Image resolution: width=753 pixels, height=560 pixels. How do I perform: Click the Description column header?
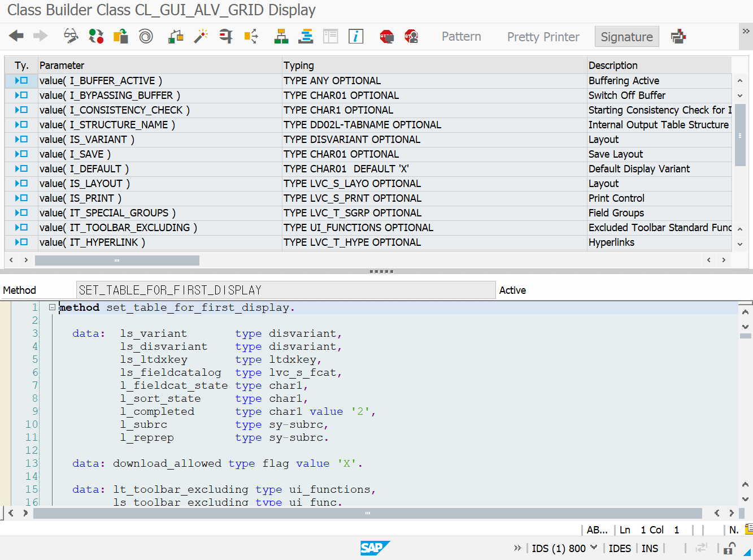click(x=659, y=66)
